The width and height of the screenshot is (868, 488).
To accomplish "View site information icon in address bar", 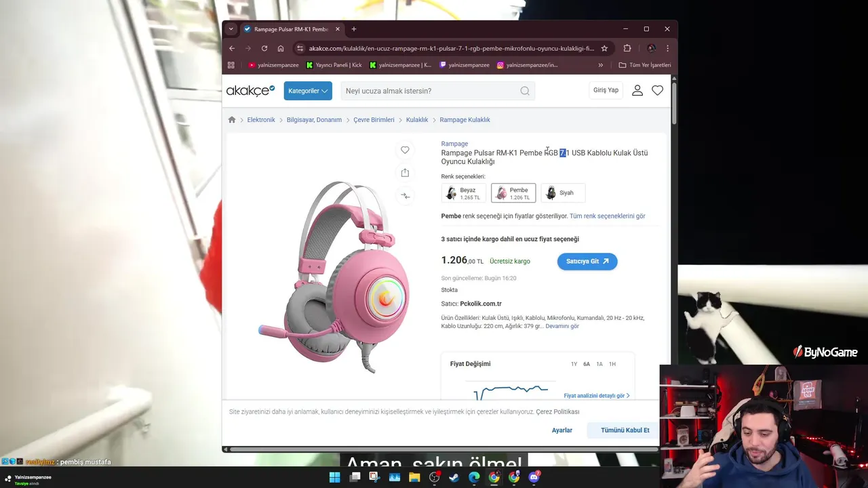I will 300,48.
